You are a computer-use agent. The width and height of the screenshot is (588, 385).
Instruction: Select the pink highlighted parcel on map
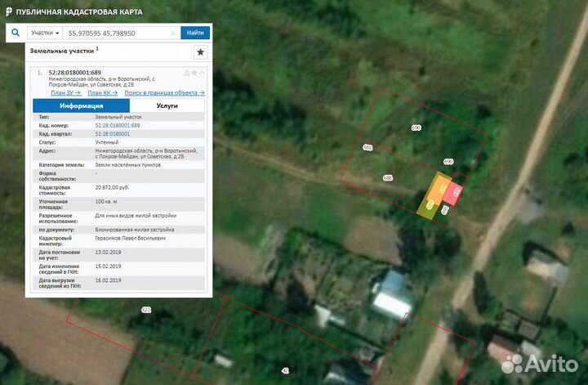[x=457, y=194]
